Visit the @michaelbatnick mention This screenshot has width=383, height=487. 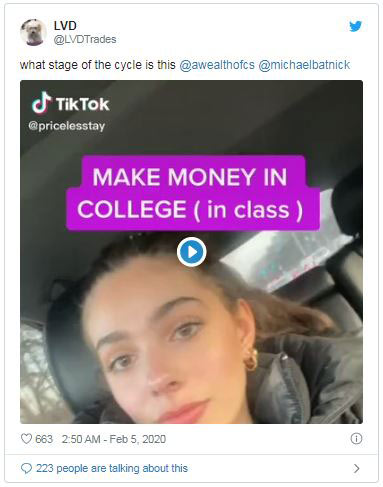point(304,65)
